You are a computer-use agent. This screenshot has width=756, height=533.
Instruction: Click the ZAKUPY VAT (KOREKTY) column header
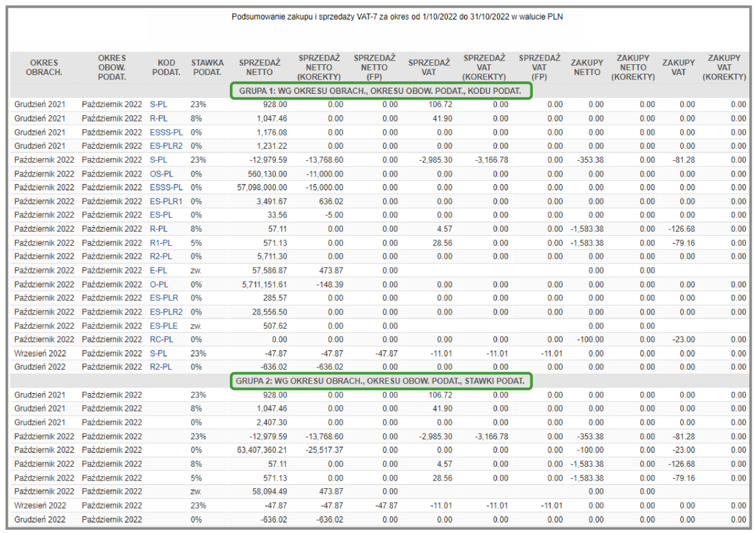pos(724,67)
